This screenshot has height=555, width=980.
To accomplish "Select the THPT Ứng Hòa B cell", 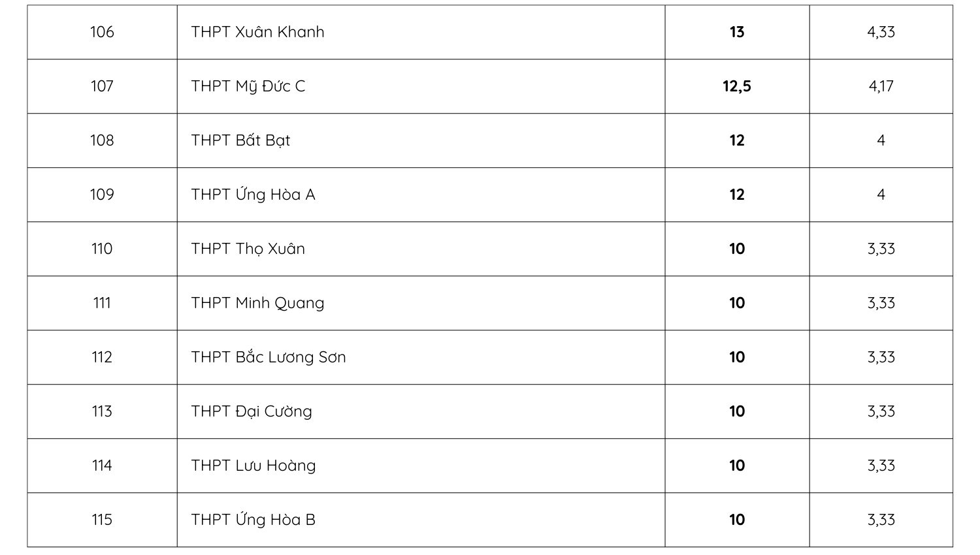I will click(253, 520).
